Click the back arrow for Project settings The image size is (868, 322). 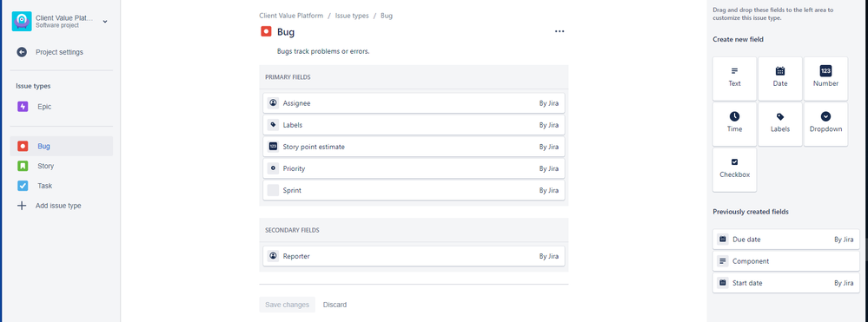(22, 52)
